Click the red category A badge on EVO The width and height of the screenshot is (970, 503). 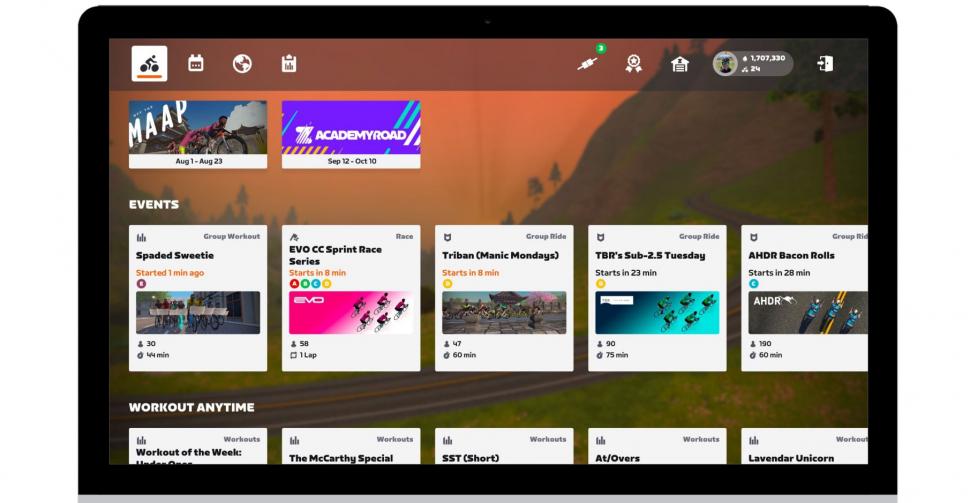click(294, 284)
